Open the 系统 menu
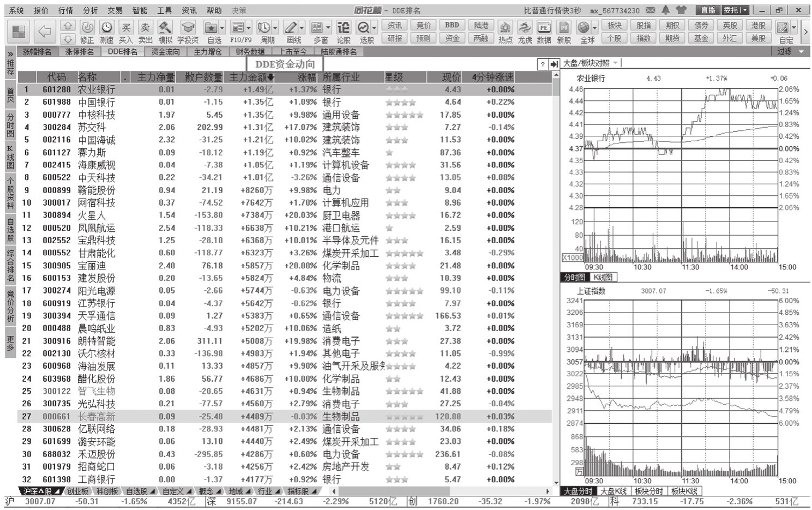Screen dimensions: 812x510 click(x=16, y=10)
